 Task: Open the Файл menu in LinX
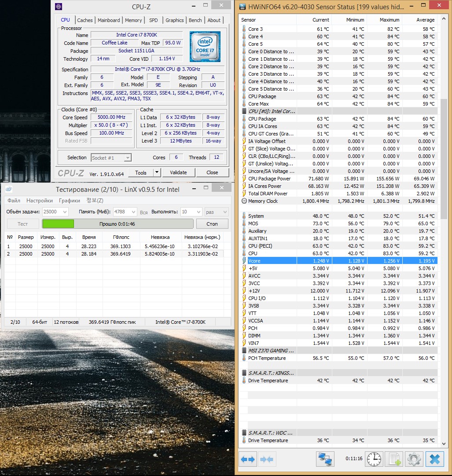pyautogui.click(x=14, y=200)
